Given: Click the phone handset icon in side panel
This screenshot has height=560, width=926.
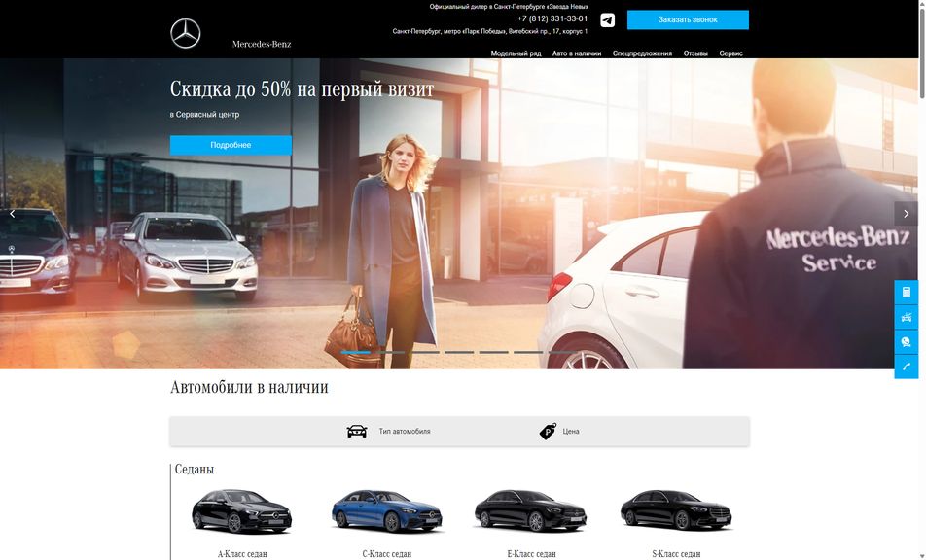Looking at the screenshot, I should tap(906, 367).
